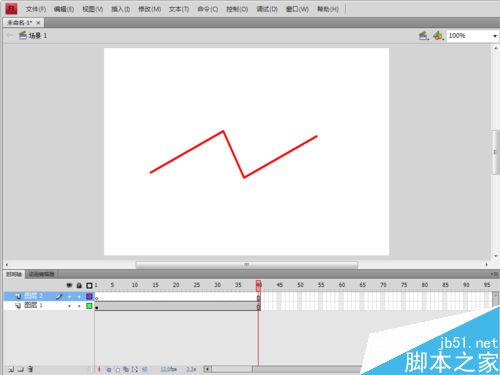Click the back arrow beside 场景 1
Screen dimensions: 500x375
[9, 35]
